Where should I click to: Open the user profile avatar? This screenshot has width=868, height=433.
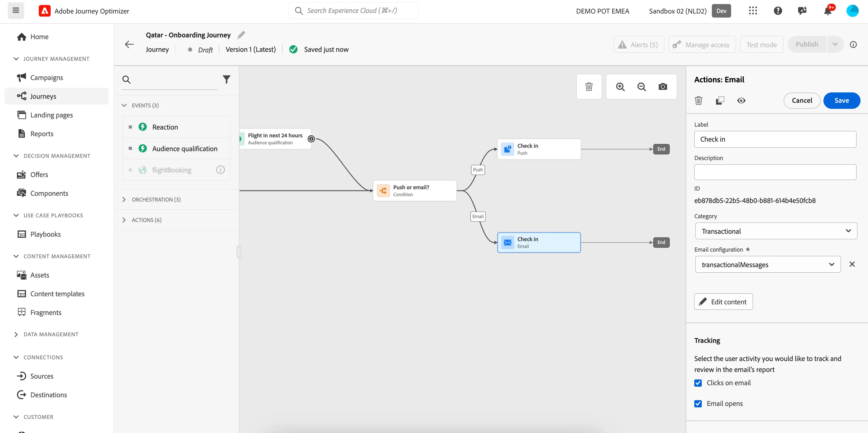point(852,11)
